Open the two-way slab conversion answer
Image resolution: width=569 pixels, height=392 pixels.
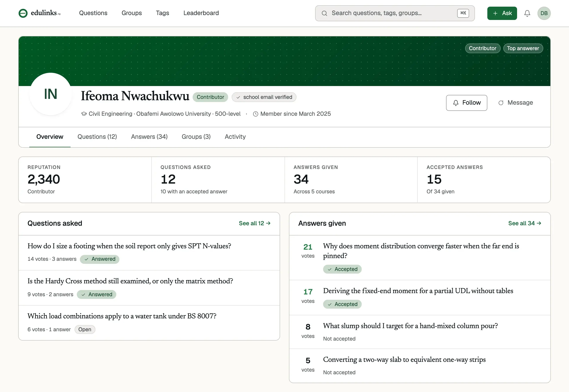coord(404,360)
